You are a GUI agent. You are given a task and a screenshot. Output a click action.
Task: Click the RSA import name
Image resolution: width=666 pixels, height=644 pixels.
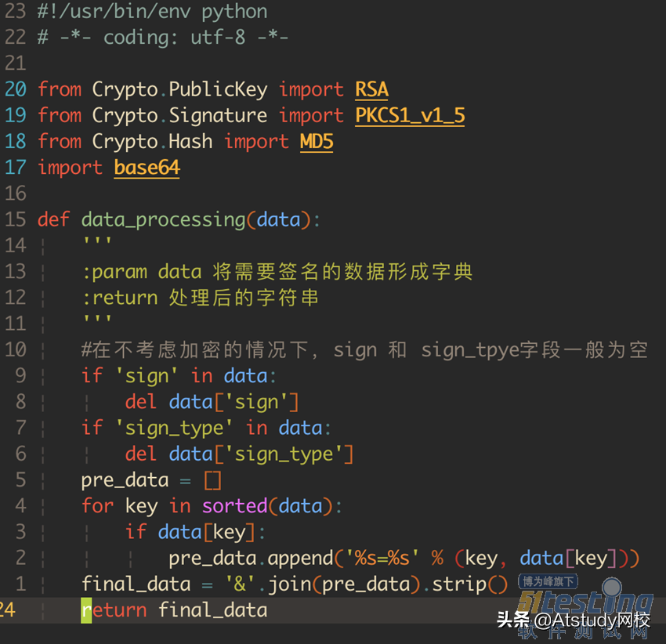click(371, 89)
